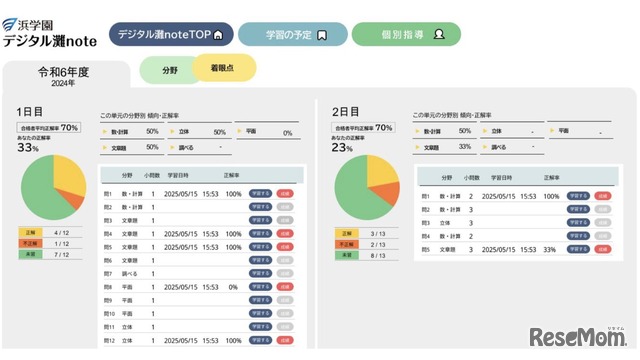The image size is (640, 360).
Task: Open red 成績 for 1日目 問12
Action: pyautogui.click(x=285, y=340)
